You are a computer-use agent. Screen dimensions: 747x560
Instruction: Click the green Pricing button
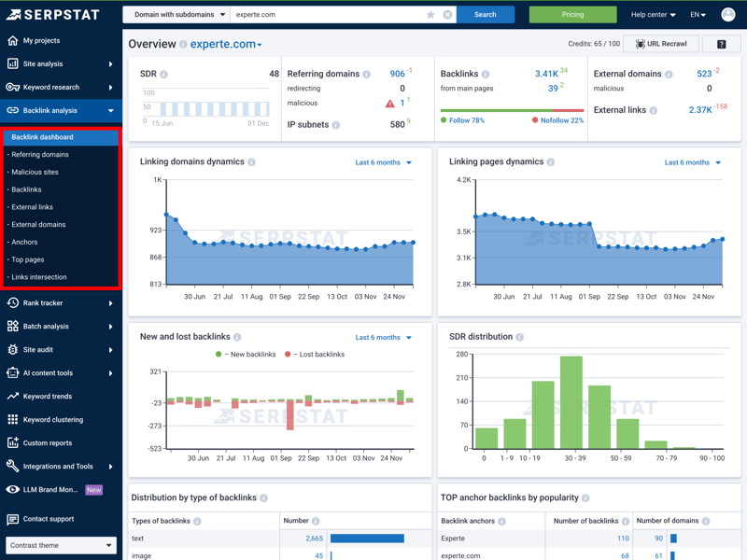pos(572,15)
